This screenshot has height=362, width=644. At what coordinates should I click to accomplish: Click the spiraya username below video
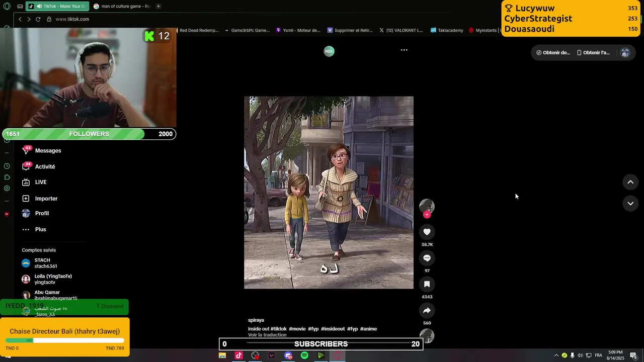click(256, 320)
